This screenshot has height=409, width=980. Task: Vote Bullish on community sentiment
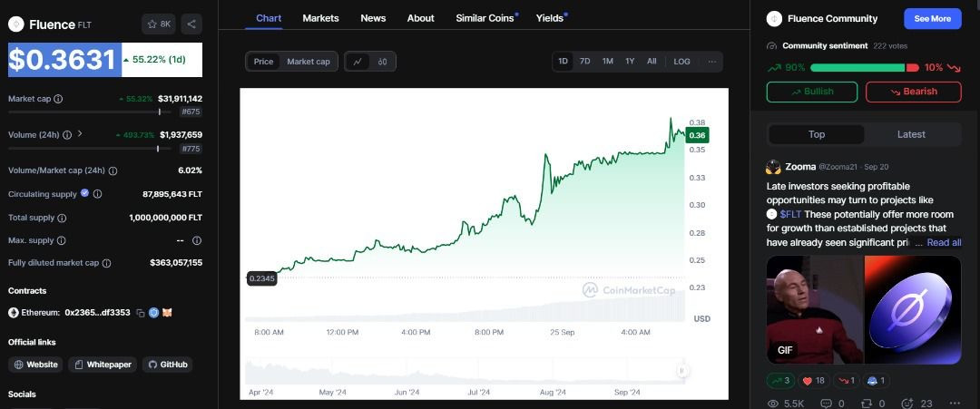tap(812, 92)
